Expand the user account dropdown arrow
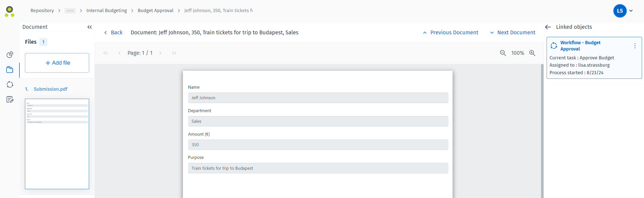644x198 pixels. [x=631, y=11]
